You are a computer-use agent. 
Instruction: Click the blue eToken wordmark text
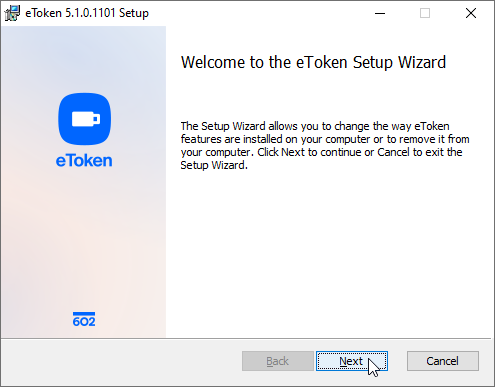[84, 161]
